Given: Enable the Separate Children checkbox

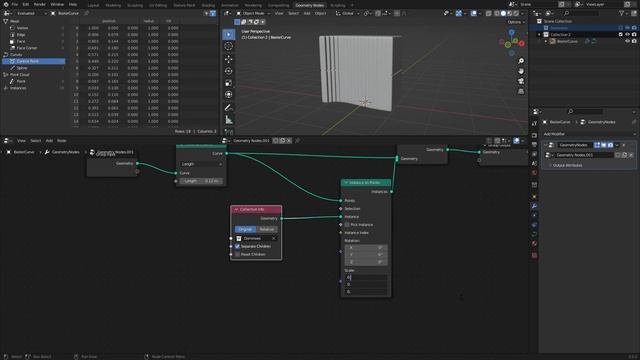Looking at the screenshot, I should click(238, 246).
